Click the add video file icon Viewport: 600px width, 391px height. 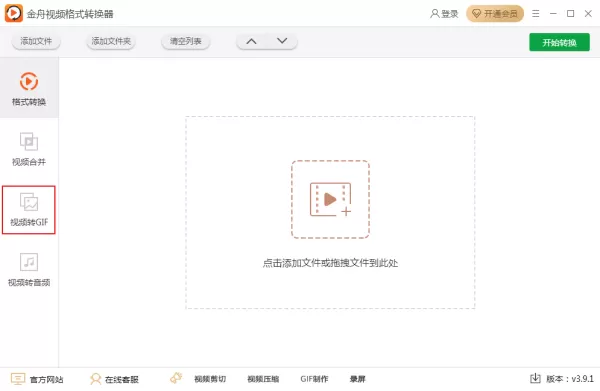(x=330, y=199)
